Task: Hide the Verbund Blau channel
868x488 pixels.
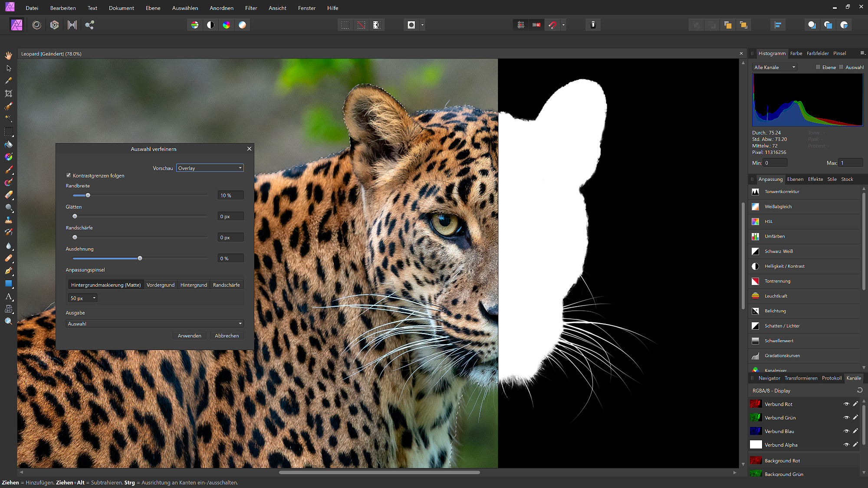Action: tap(846, 431)
